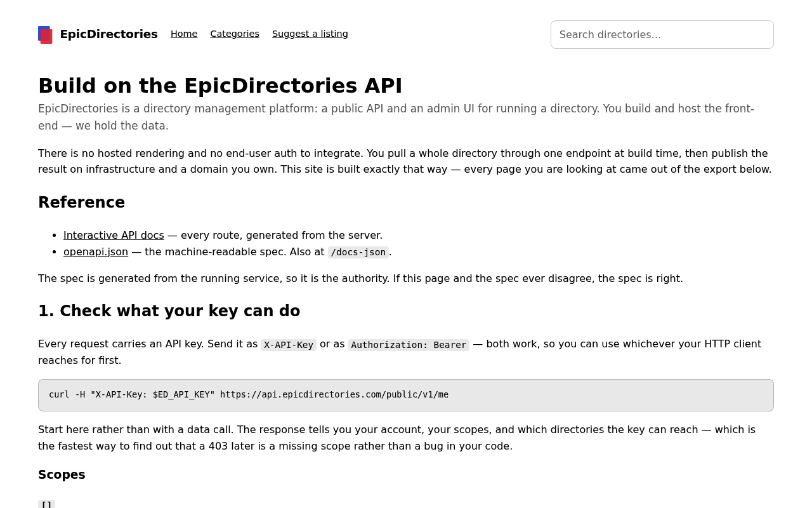Screen dimensions: 812x508
Task: Click the X-API-Key inline code
Action: (x=289, y=345)
